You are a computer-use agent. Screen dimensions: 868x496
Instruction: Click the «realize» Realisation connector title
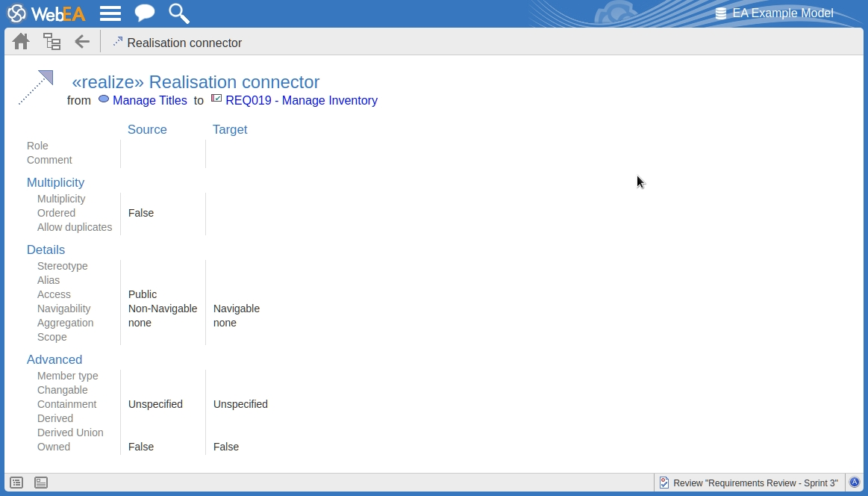point(196,82)
